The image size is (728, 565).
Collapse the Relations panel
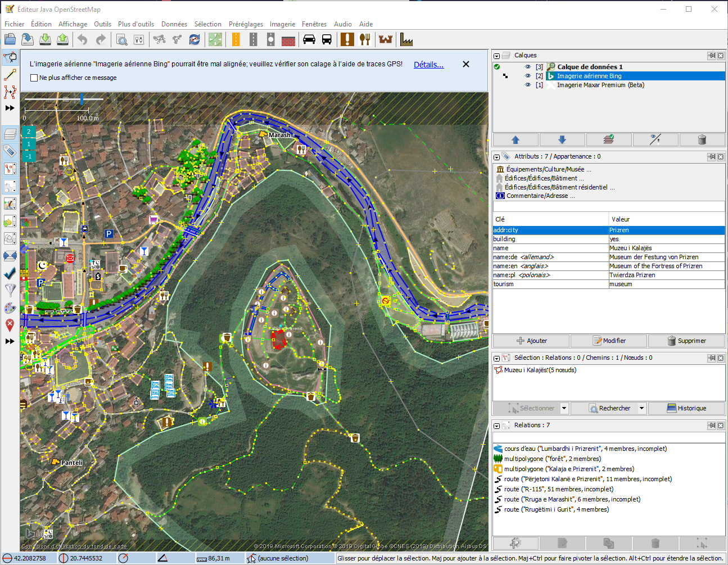[x=496, y=426]
